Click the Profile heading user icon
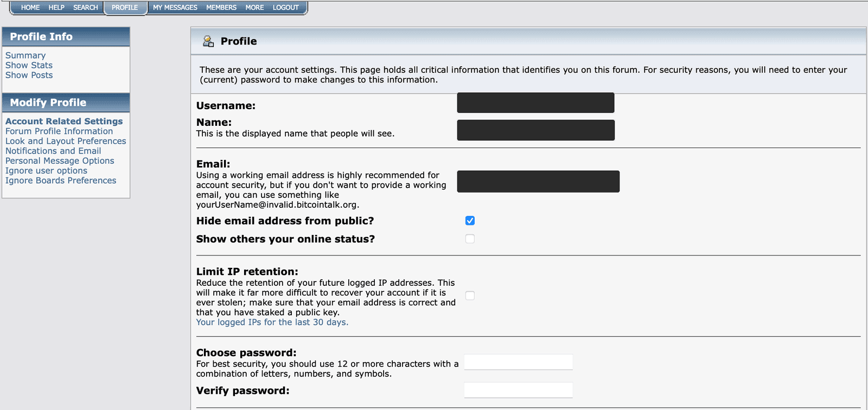The height and width of the screenshot is (410, 868). (x=208, y=41)
